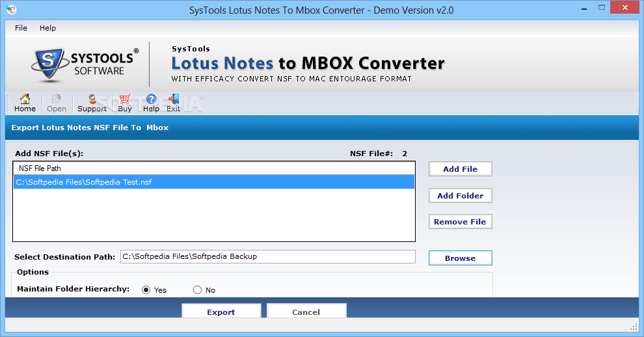Open the File menu
644x337 pixels.
(21, 28)
